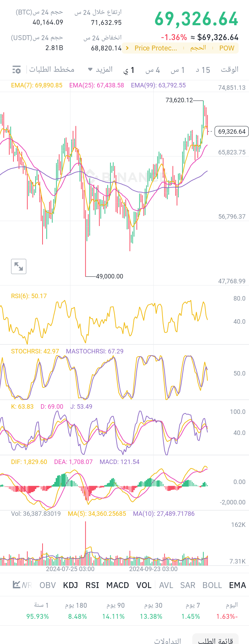Open Price Protec... tag

[156, 48]
